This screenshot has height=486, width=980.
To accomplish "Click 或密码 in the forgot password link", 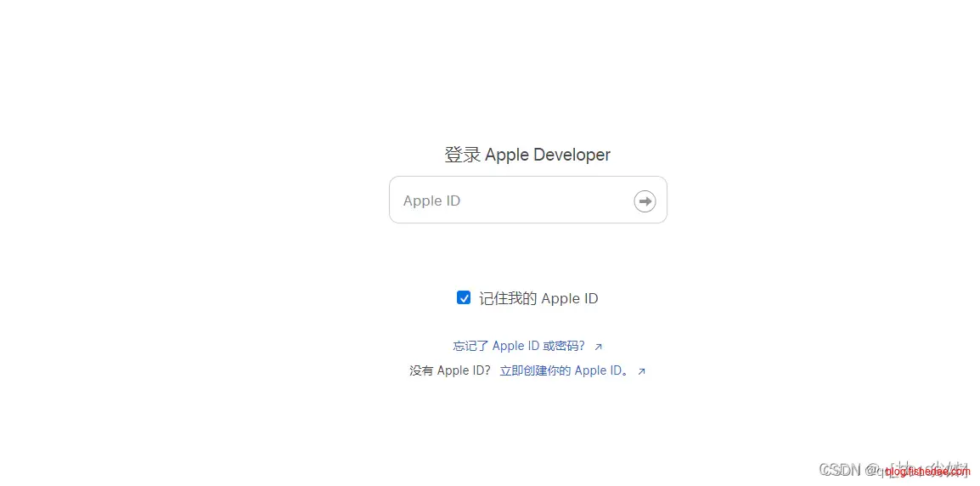I will click(x=564, y=346).
